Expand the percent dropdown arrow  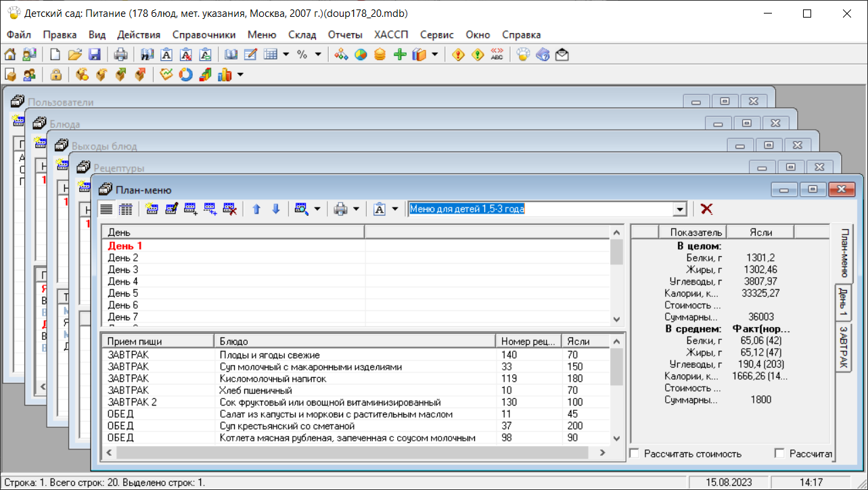pos(317,55)
